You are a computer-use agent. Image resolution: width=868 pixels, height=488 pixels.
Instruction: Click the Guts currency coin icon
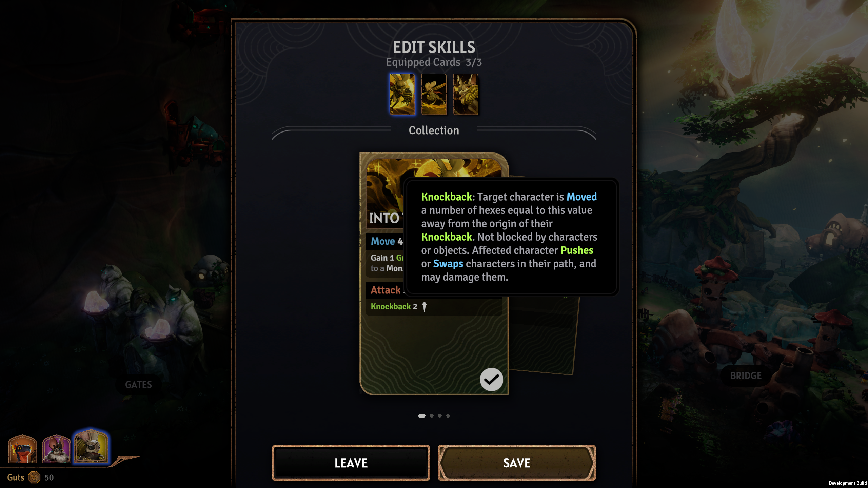(x=34, y=477)
